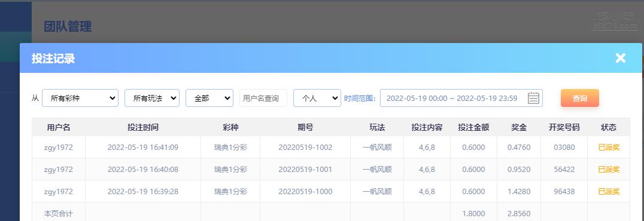Open the 个人 scope dropdown

[x=317, y=98]
